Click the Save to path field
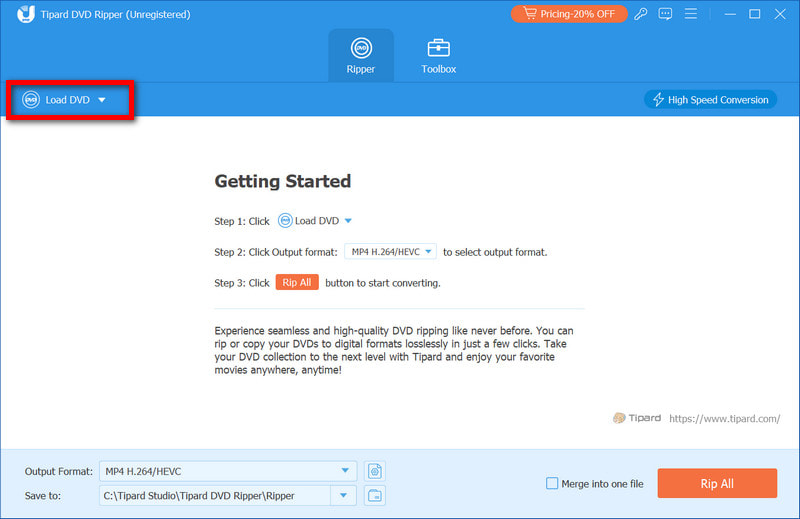This screenshot has height=519, width=800. tap(215, 496)
